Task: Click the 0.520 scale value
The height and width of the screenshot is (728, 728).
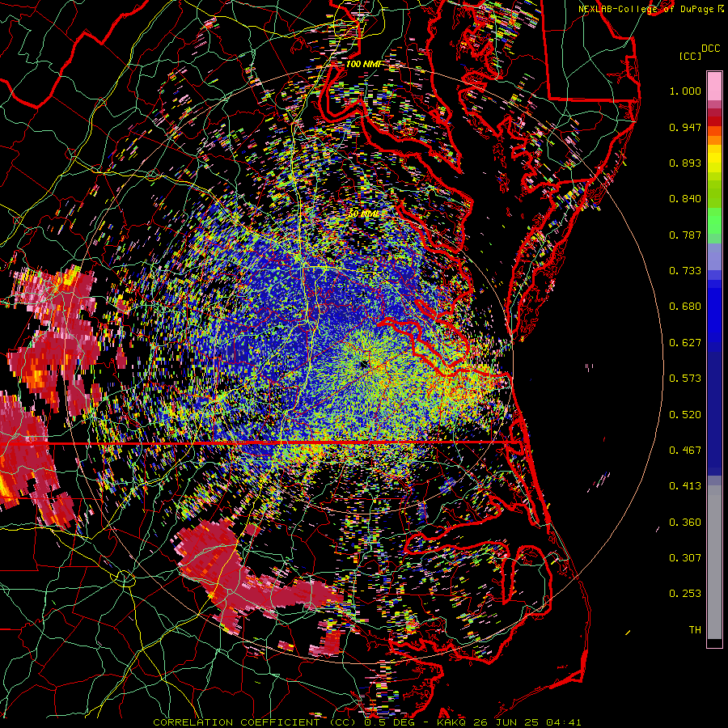Action: tap(685, 415)
